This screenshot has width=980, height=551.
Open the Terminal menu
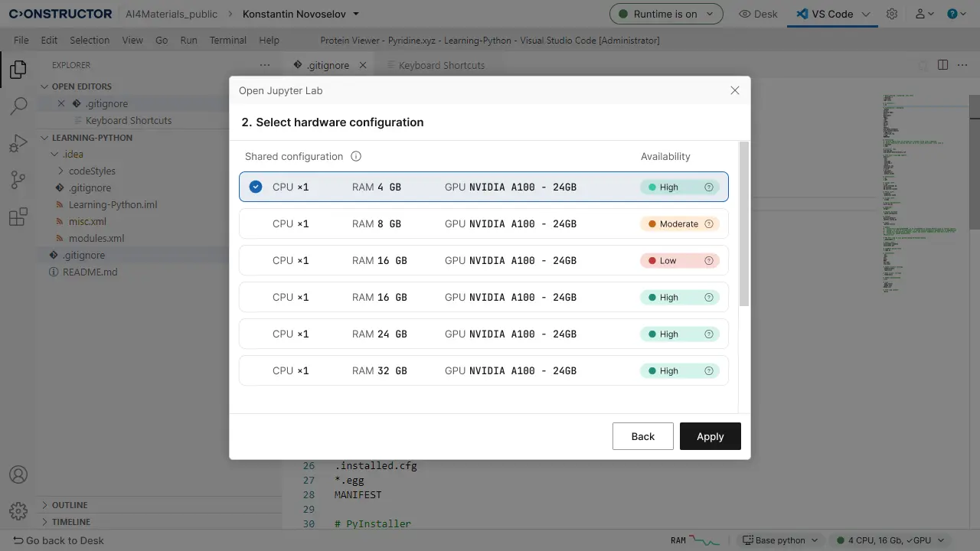coord(228,40)
